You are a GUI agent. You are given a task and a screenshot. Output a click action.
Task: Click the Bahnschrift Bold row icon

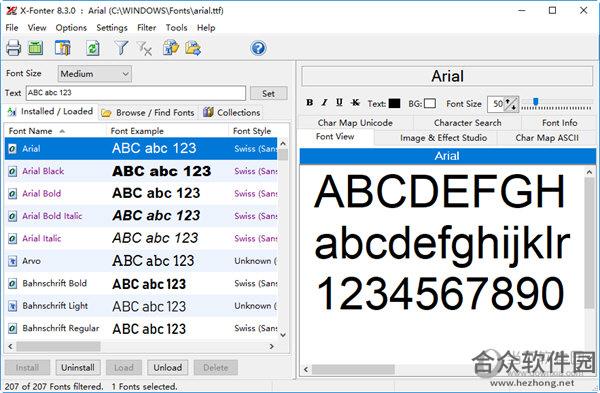[13, 284]
